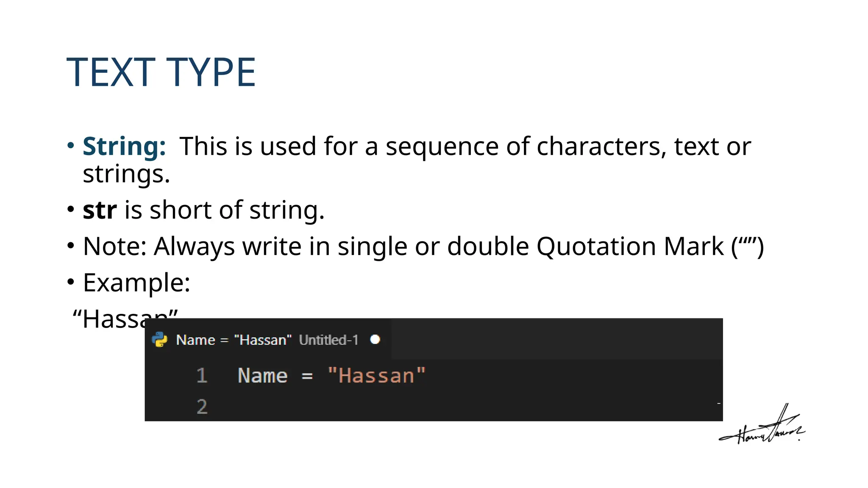Click the bullet point before "Example:"
This screenshot has width=868, height=488.
(x=71, y=282)
